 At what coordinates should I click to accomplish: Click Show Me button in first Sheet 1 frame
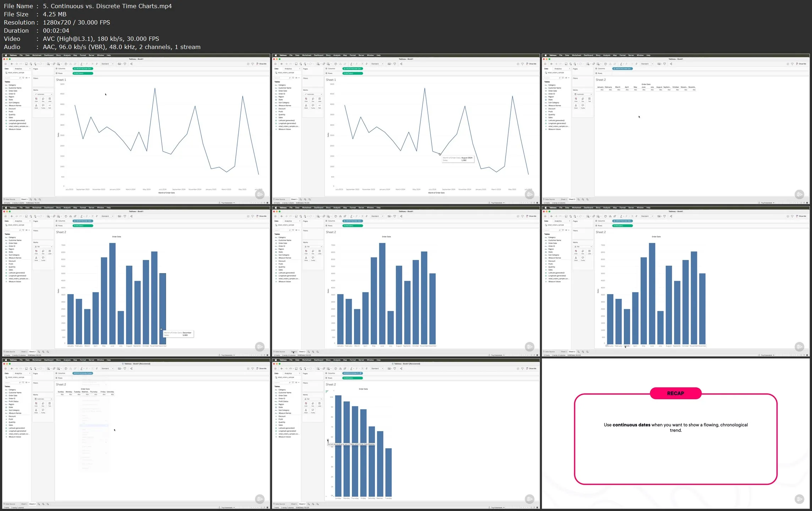coord(262,64)
